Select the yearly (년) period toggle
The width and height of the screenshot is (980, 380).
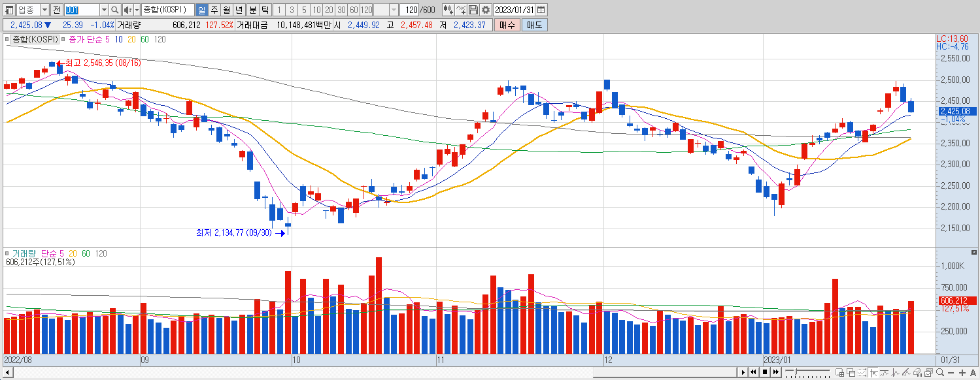click(x=239, y=10)
